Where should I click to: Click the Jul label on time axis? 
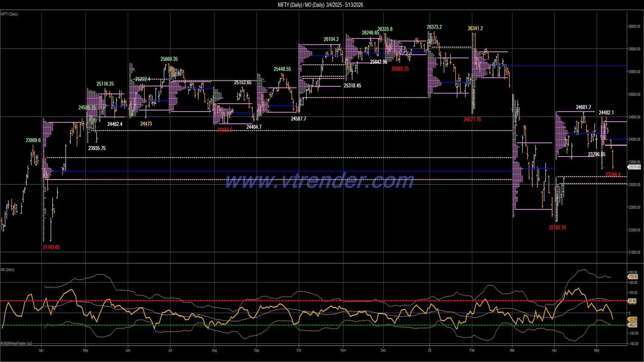pos(170,350)
